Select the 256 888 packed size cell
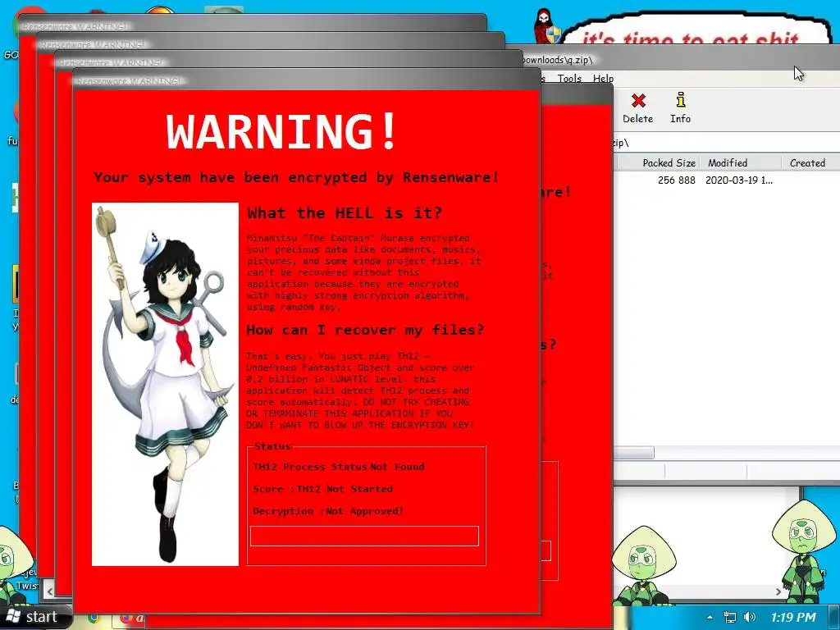This screenshot has width=840, height=630. [x=676, y=180]
